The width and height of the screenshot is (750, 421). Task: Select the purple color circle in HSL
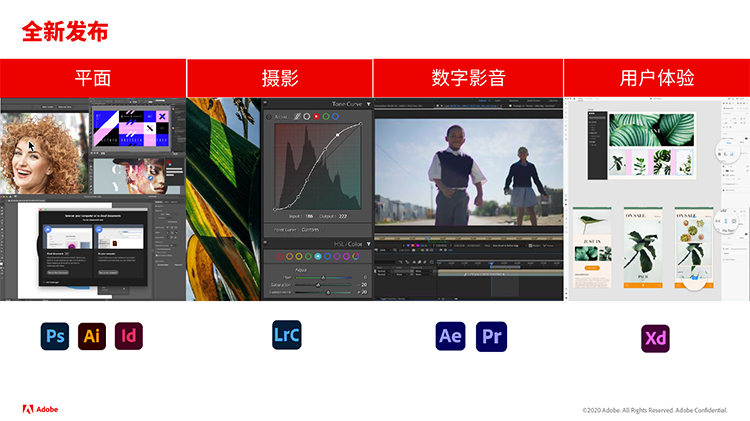tap(337, 256)
